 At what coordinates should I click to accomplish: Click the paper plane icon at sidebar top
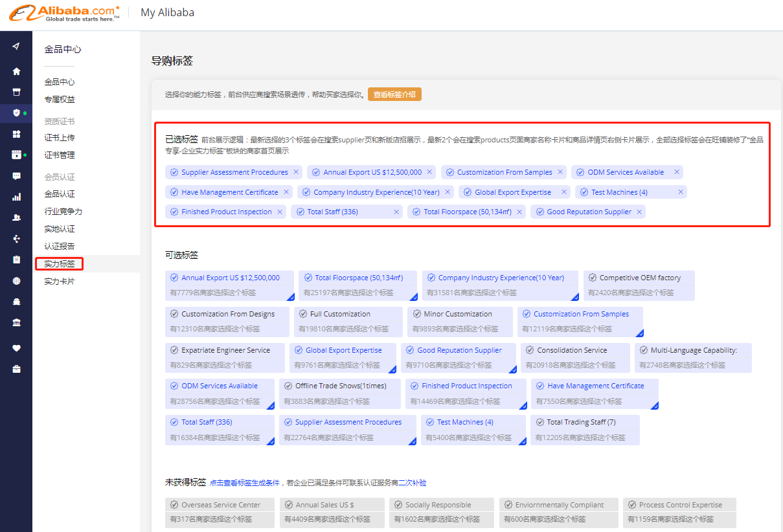(16, 46)
